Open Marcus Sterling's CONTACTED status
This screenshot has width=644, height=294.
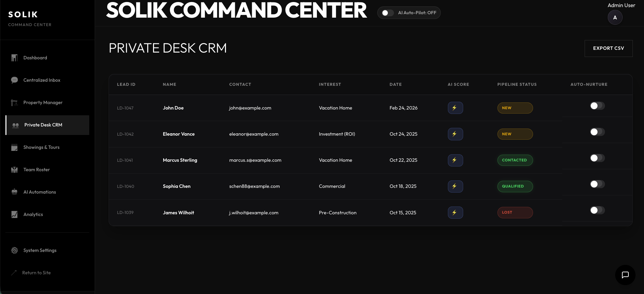tap(515, 160)
